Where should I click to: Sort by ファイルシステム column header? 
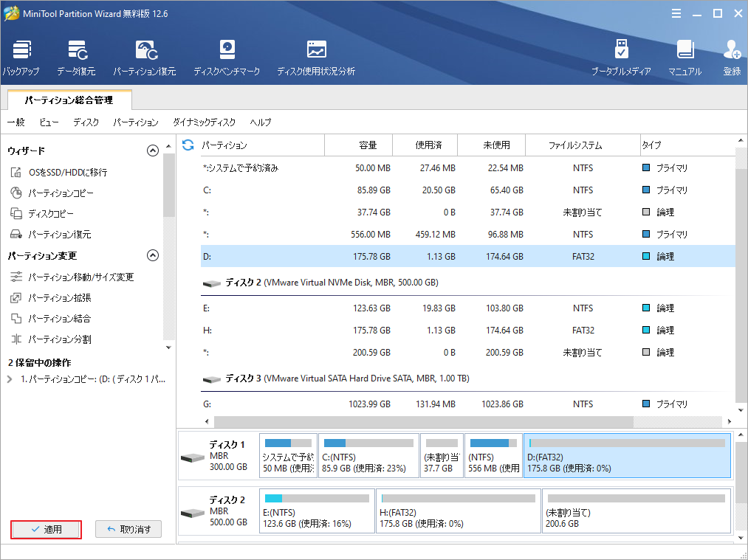583,145
